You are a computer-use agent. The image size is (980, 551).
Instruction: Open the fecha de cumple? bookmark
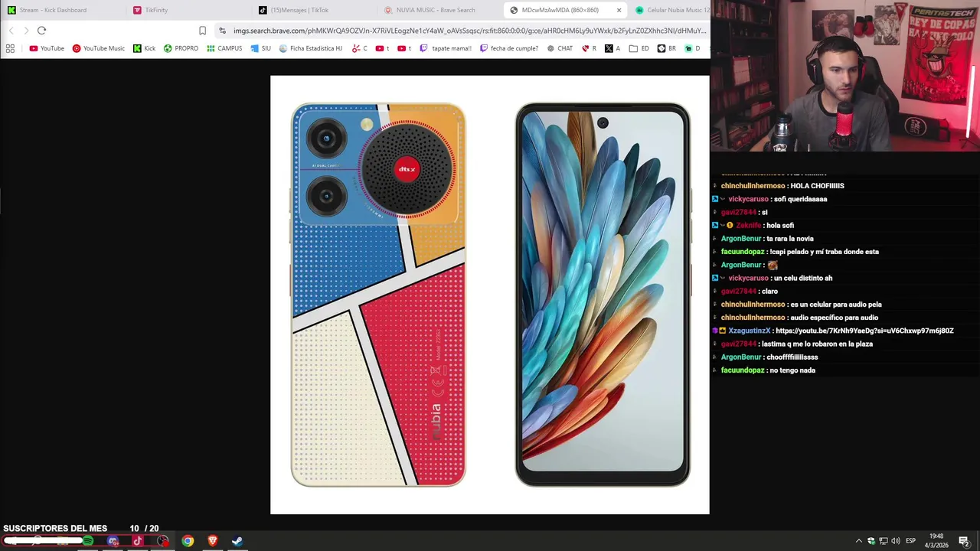(x=509, y=48)
